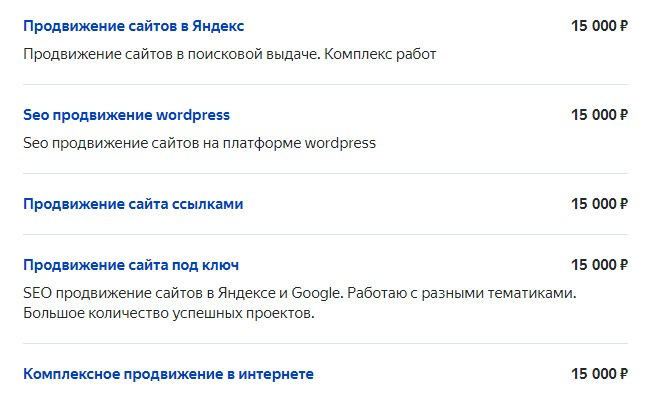Select the price beside 'Продвижение сайта ссылками'

coord(599,204)
